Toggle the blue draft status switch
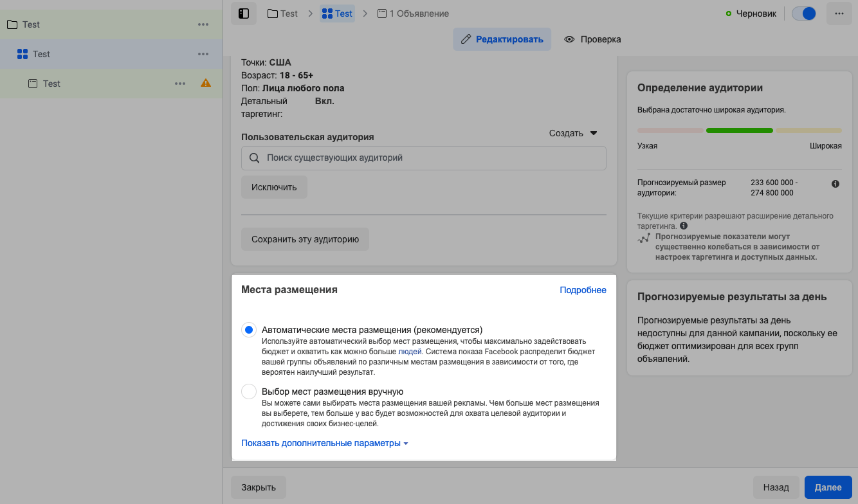Image resolution: width=858 pixels, height=504 pixels. tap(803, 14)
